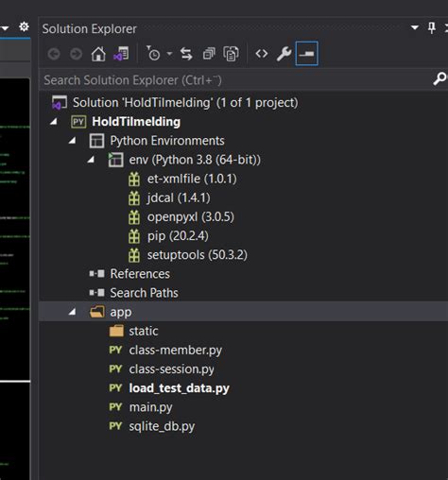Go to Home view in Solution Explorer
This screenshot has height=480, width=448.
(98, 54)
